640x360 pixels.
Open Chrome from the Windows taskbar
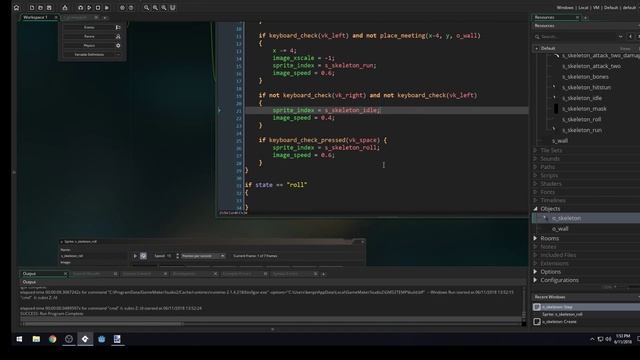point(52,339)
